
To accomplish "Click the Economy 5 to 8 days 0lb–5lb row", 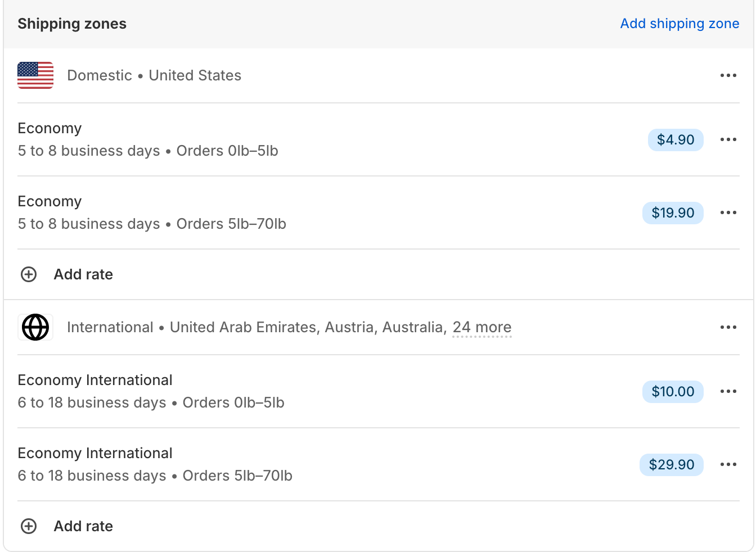I will pos(148,139).
